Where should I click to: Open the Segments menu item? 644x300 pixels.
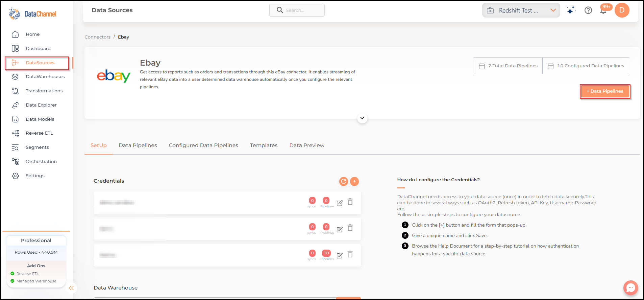point(37,147)
